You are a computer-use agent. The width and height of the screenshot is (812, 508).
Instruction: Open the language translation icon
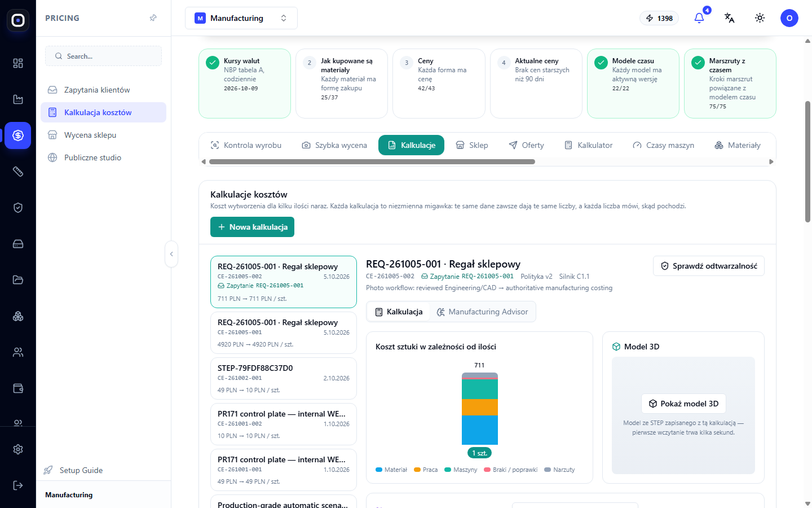pos(730,18)
